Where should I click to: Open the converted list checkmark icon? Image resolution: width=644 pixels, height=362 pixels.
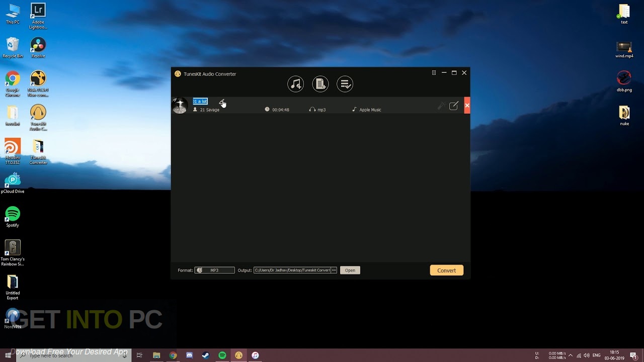[x=345, y=84]
